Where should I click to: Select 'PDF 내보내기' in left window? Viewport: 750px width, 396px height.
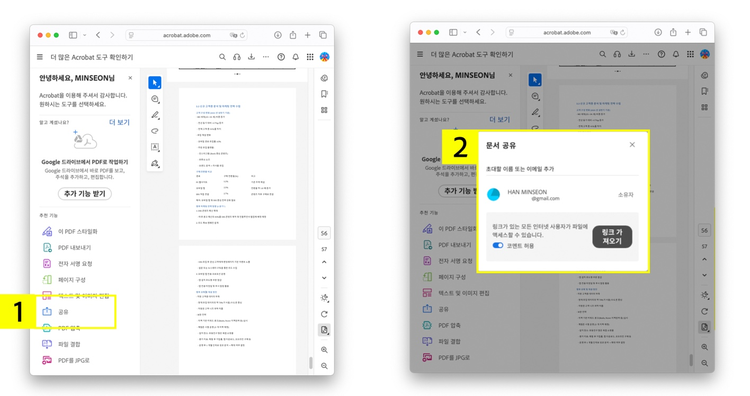(67, 248)
